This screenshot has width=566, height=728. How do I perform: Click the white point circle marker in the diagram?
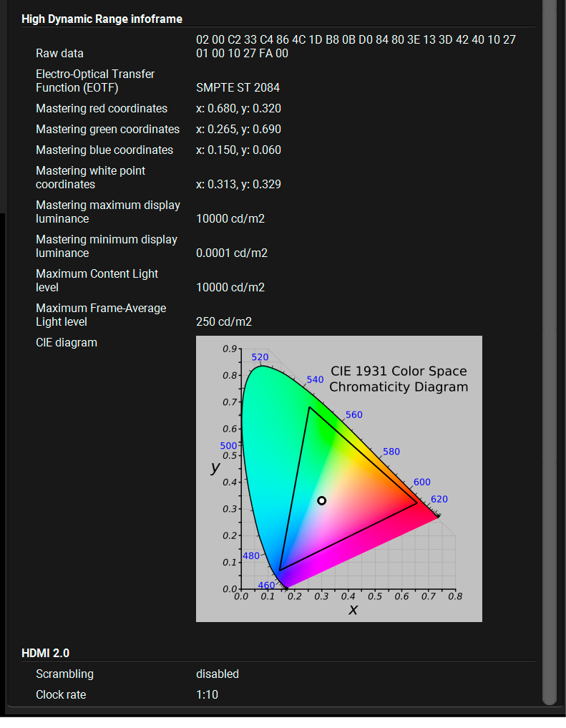point(321,500)
